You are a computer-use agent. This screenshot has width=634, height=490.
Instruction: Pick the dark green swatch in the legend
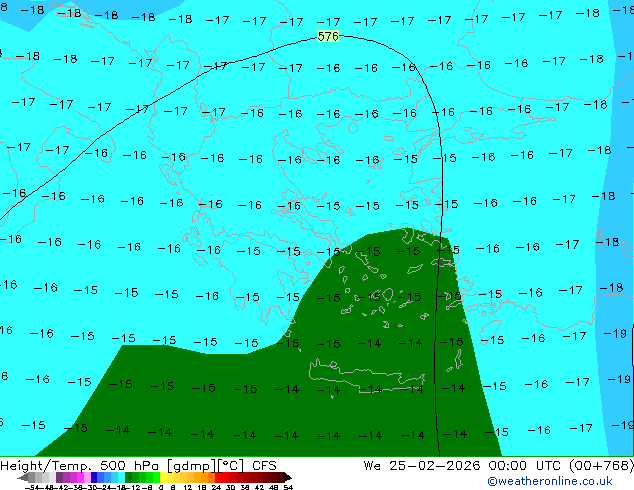point(129,478)
